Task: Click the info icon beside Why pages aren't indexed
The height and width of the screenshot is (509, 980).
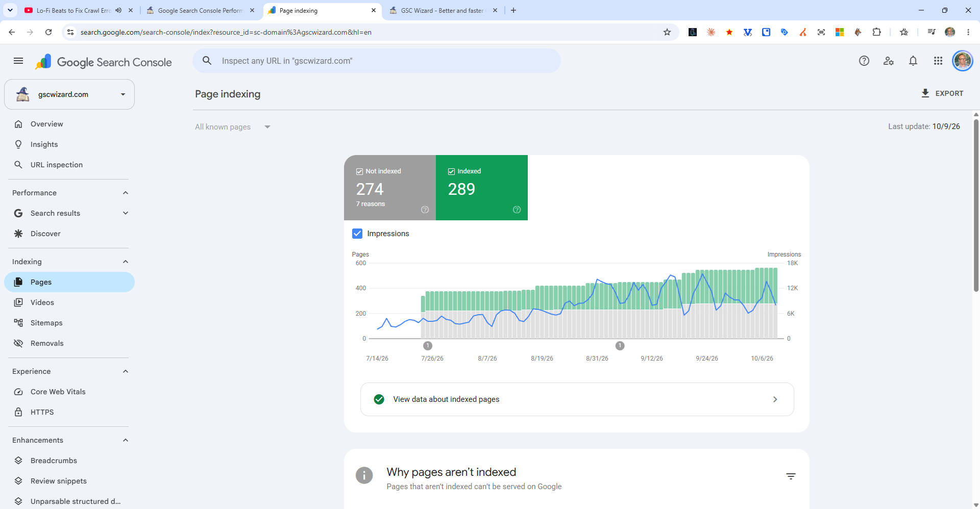Action: pyautogui.click(x=364, y=475)
